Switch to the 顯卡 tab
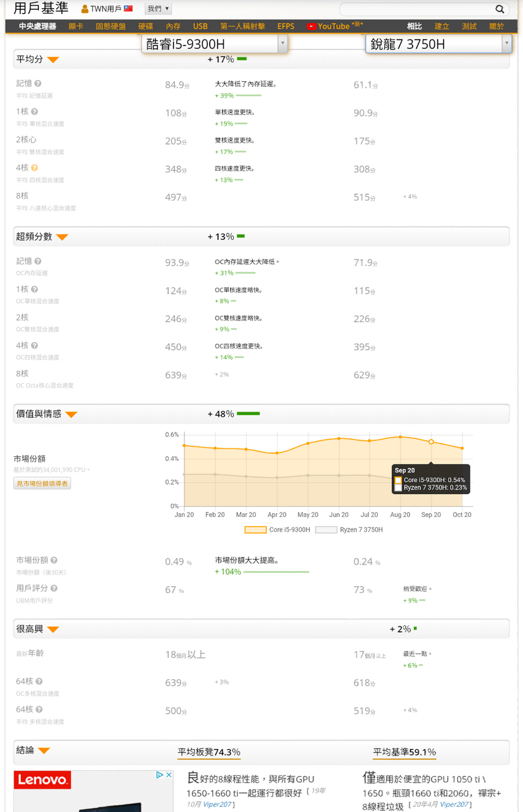Image resolution: width=523 pixels, height=812 pixels. (76, 27)
